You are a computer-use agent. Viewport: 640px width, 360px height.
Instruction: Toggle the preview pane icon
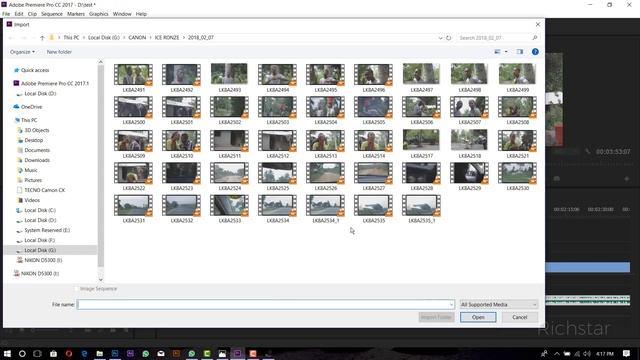tap(520, 52)
